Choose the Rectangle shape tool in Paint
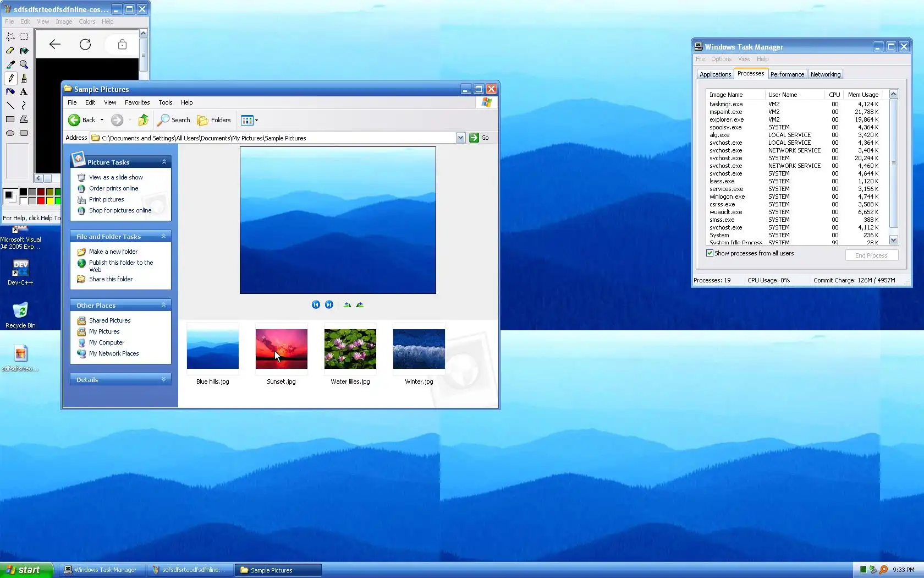The height and width of the screenshot is (578, 924). pos(10,119)
